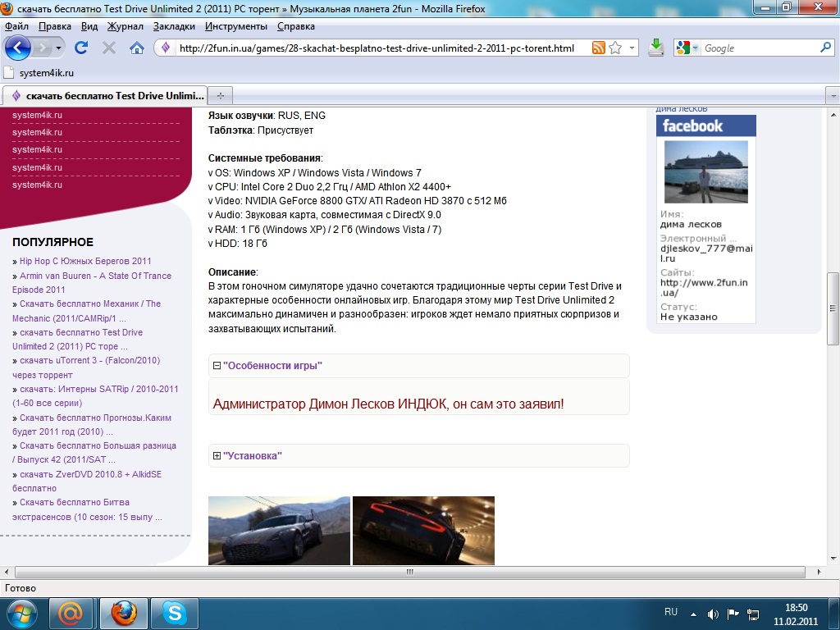Show hidden tray icons arrow
The width and height of the screenshot is (840, 630).
694,614
